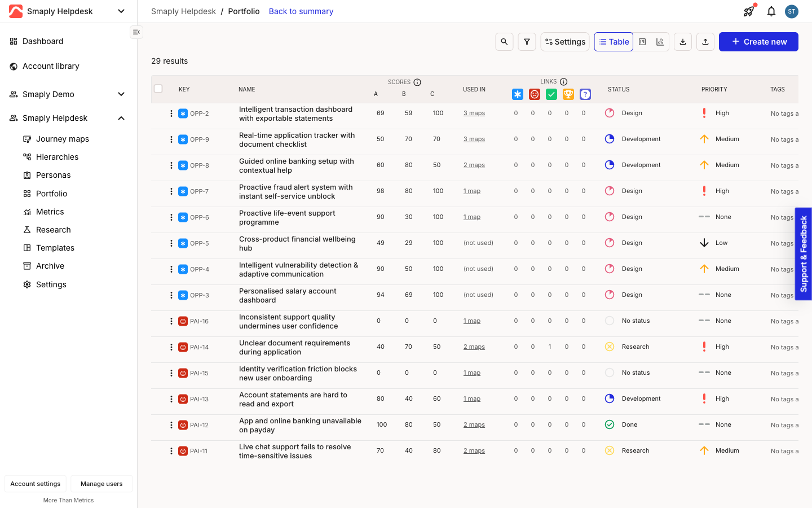Tick the select-all checkbox in the table header

pos(158,89)
